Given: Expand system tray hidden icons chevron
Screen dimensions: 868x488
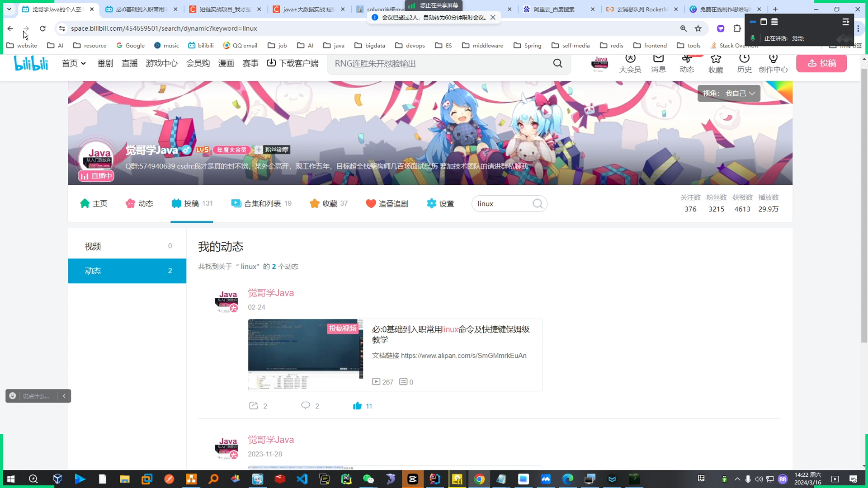Looking at the screenshot, I should 737,479.
